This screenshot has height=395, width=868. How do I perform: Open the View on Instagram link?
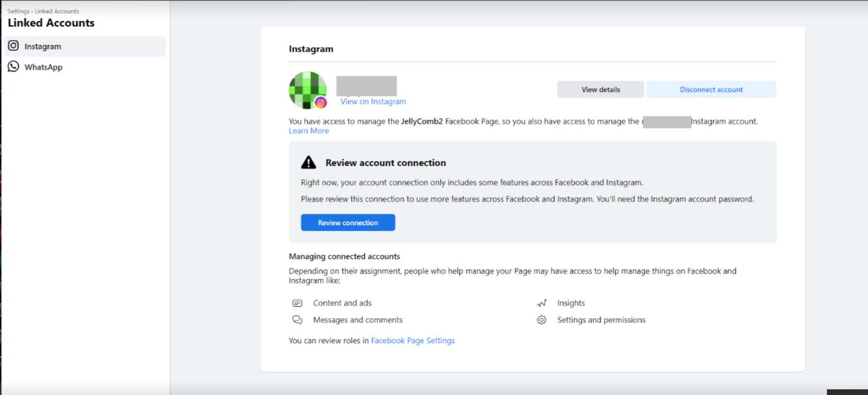[x=373, y=102]
